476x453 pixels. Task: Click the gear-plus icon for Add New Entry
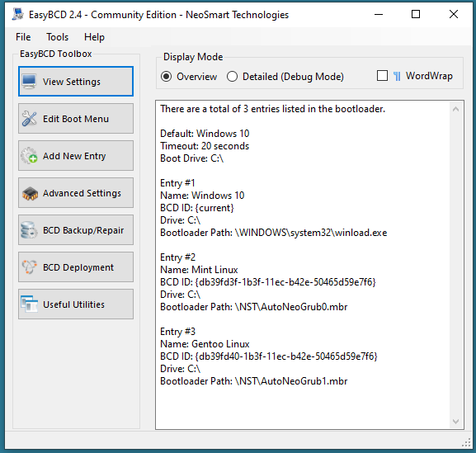pos(30,155)
